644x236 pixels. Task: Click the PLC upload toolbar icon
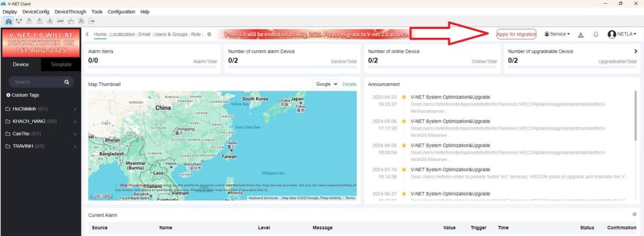tap(29, 21)
